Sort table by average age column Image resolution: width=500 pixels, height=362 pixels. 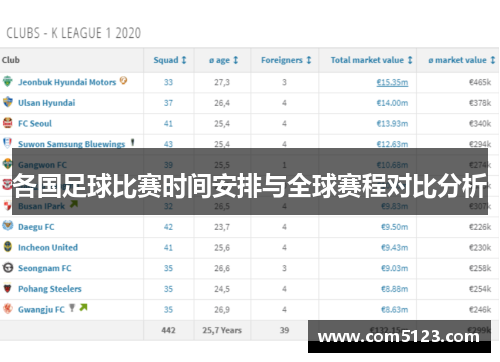tap(223, 60)
